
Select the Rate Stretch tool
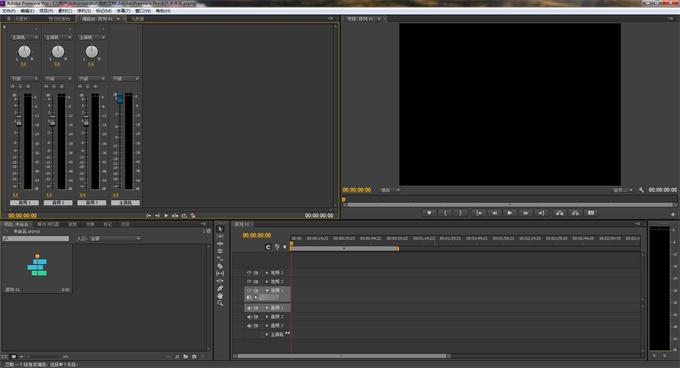(220, 258)
